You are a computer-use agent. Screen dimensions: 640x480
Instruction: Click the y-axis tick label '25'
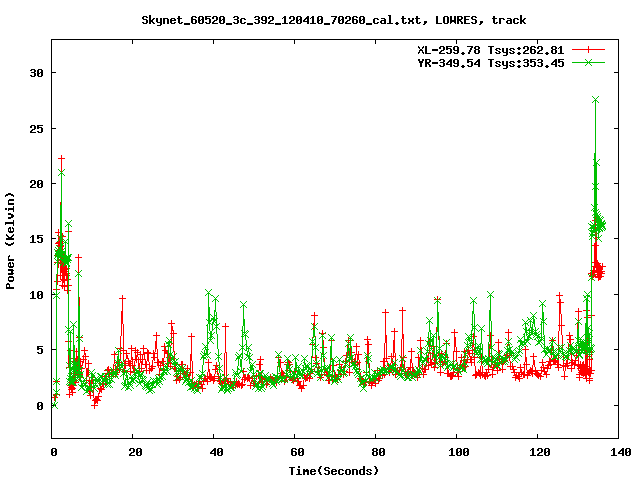point(37,129)
